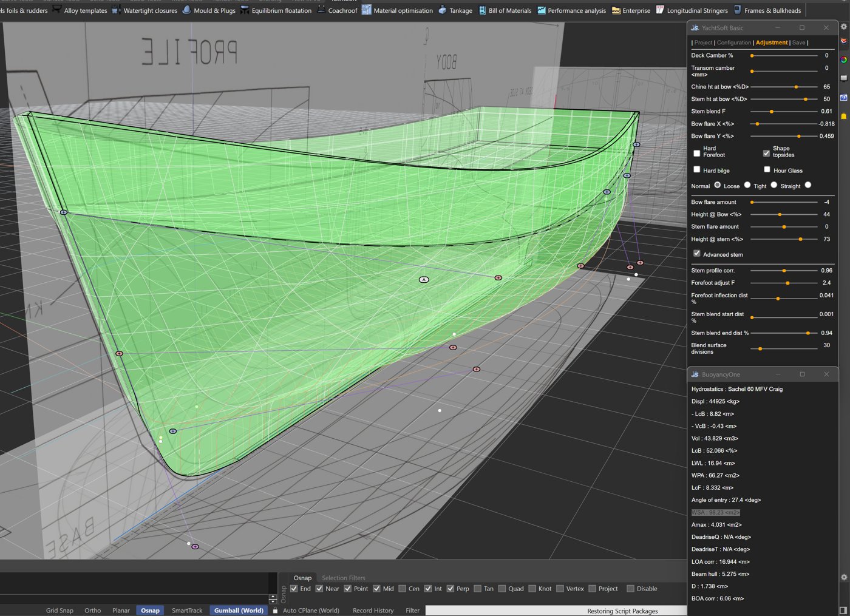This screenshot has height=616, width=850.
Task: Enable the Hour Glass checkbox
Action: pyautogui.click(x=767, y=169)
